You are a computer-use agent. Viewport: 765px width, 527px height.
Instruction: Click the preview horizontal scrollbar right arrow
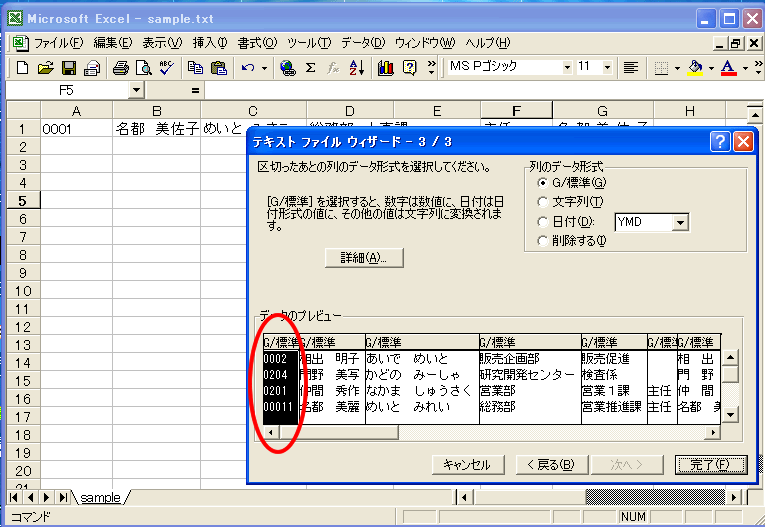[x=713, y=432]
